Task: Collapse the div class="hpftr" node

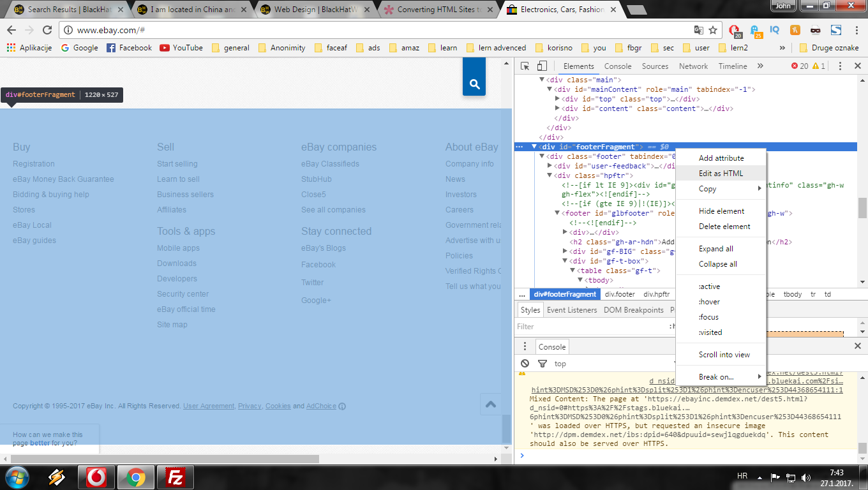Action: (550, 175)
